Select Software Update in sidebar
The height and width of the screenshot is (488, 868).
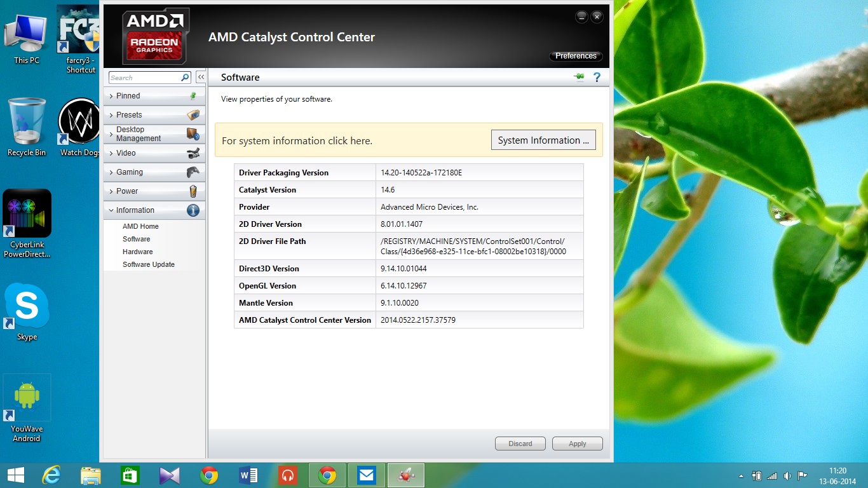[x=148, y=264]
